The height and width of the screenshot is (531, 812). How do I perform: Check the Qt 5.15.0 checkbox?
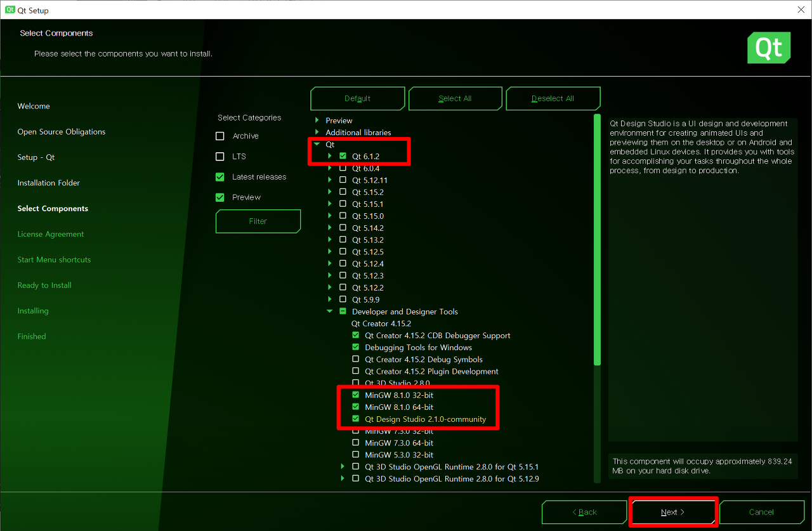pos(343,216)
